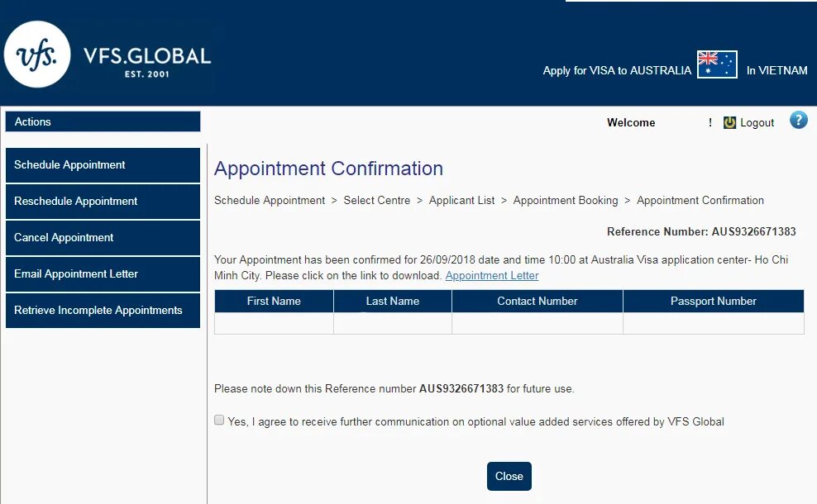Click the Select Centre breadcrumb
The height and width of the screenshot is (504, 817).
tap(377, 201)
